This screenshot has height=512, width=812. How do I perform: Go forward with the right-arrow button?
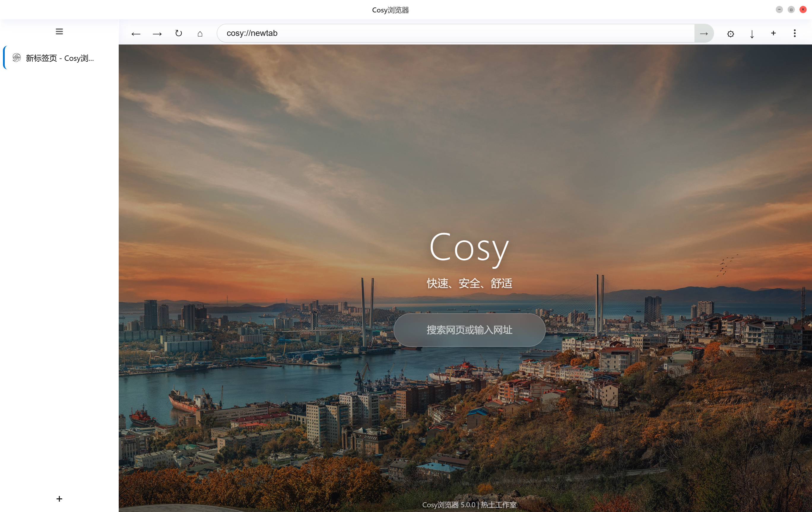[157, 34]
